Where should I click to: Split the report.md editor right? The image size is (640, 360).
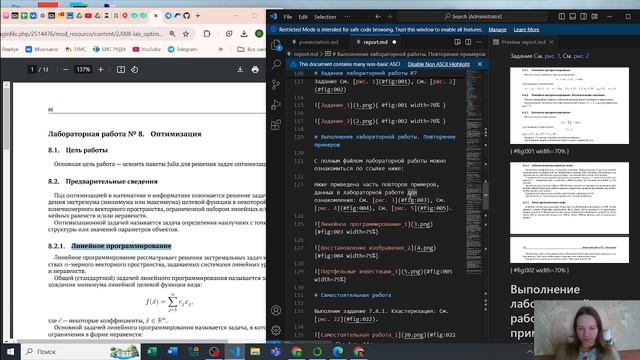468,42
